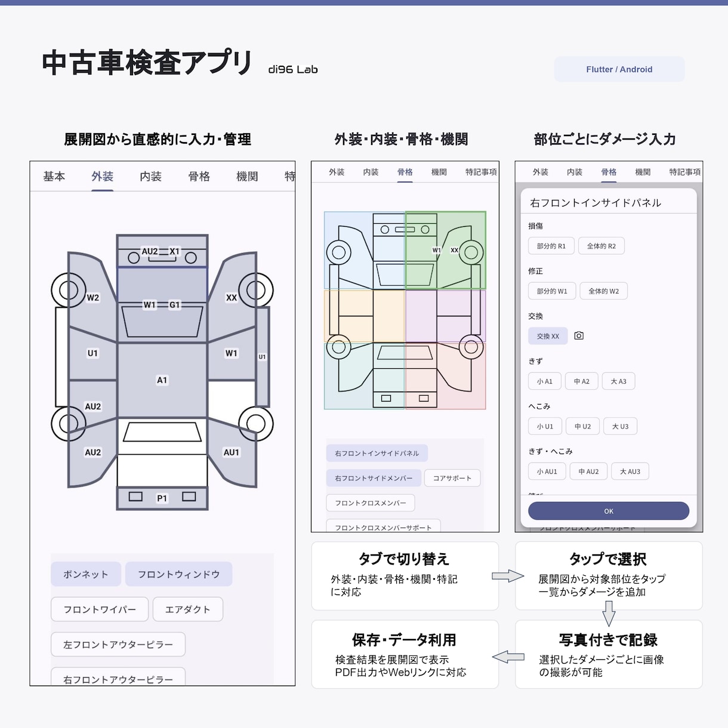The image size is (728, 728).
Task: Tap the orange middle-left frame zone
Action: [365, 316]
